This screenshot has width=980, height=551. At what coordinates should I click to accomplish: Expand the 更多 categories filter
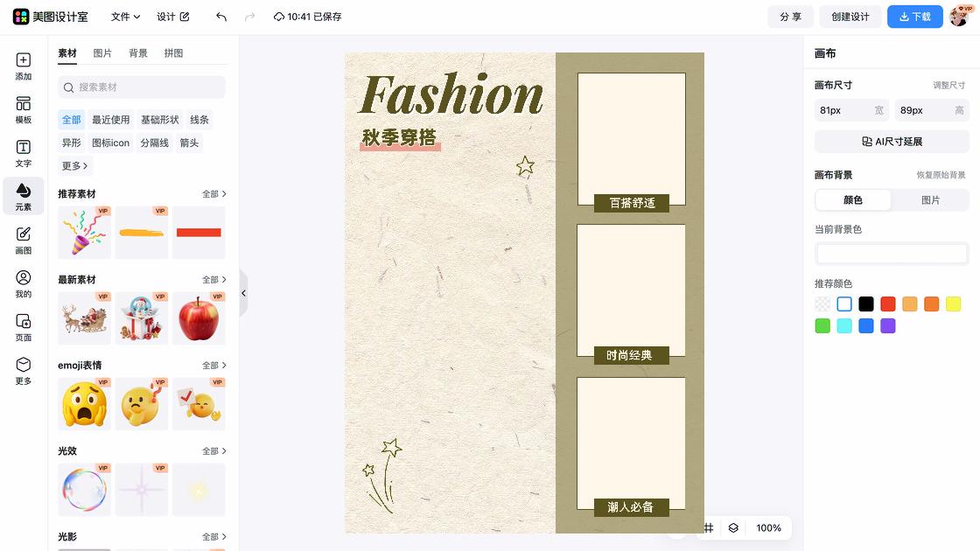(x=74, y=166)
